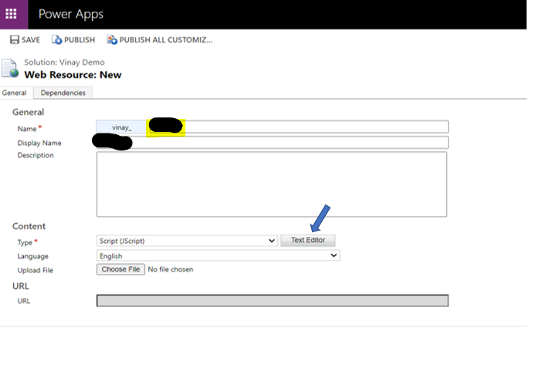
Task: Switch to the Dependencies tab
Action: click(x=63, y=93)
